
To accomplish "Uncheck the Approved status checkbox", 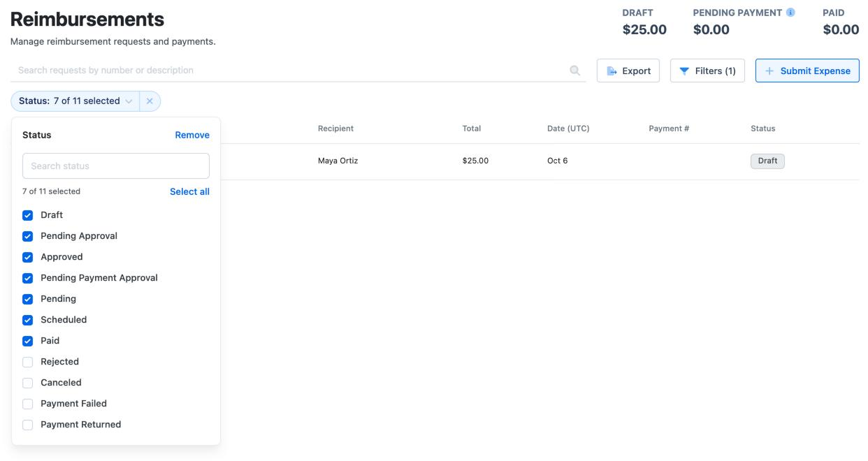I will [x=28, y=257].
